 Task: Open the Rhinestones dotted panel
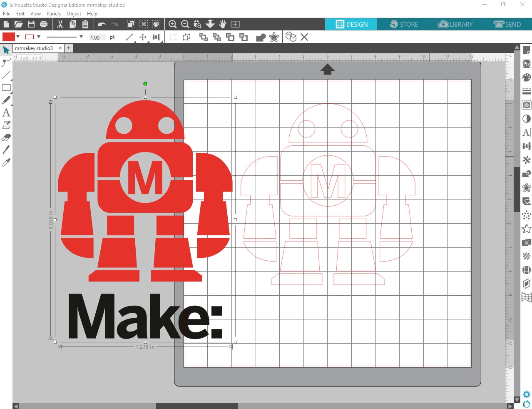tap(527, 215)
